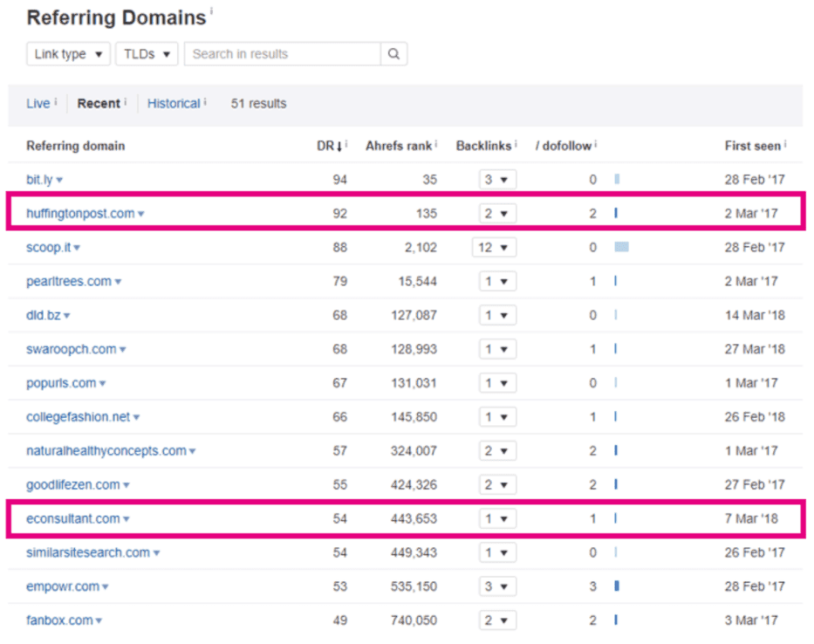814x644 pixels.
Task: Open the fanbox.com domain link
Action: click(x=59, y=620)
